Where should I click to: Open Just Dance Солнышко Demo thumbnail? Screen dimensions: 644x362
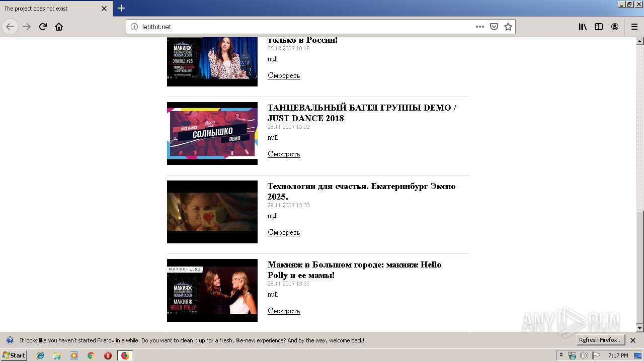tap(212, 133)
